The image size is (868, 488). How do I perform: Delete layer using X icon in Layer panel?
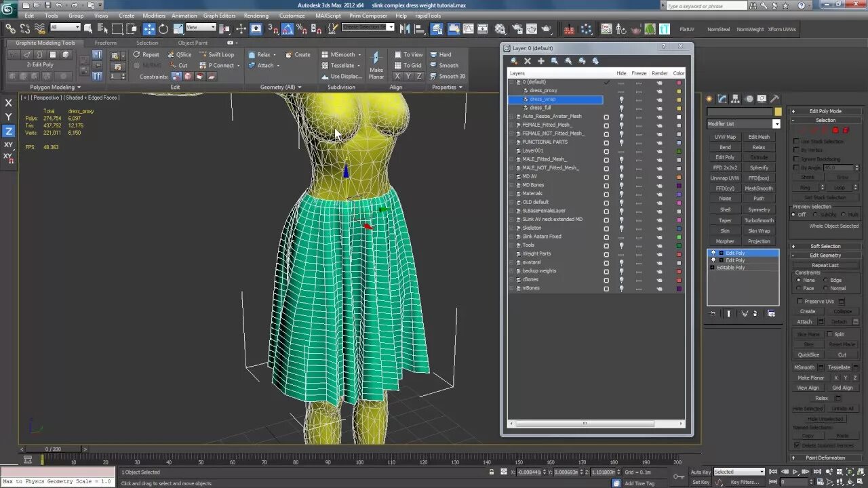click(x=528, y=61)
